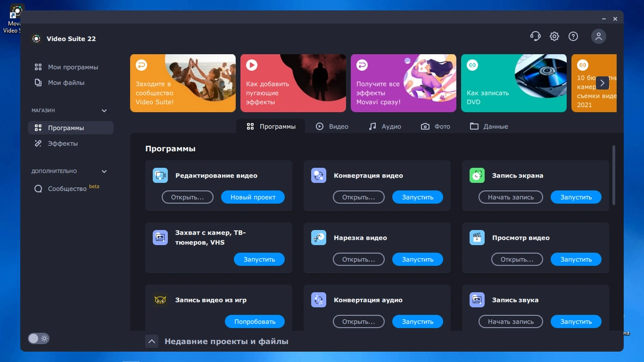Click Запустить under Захват с камер
Screen dimensions: 644x362
(259, 259)
